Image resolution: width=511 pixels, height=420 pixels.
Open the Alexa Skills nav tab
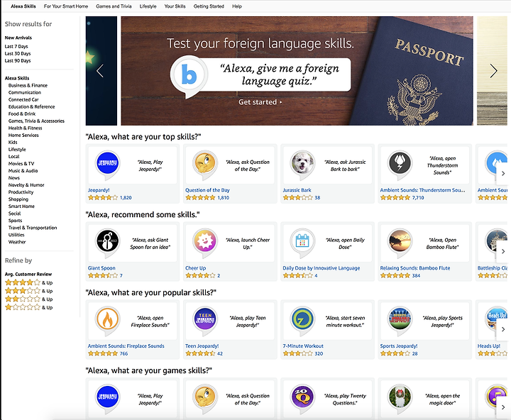point(23,6)
